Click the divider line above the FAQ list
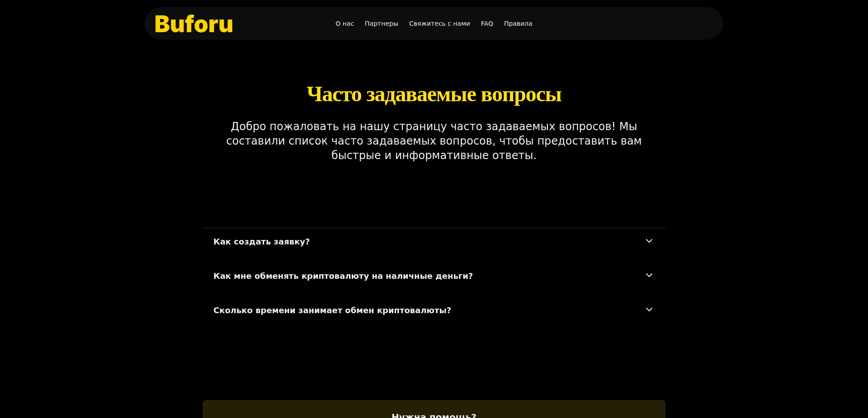Screen dimensions: 868x418 (434, 228)
